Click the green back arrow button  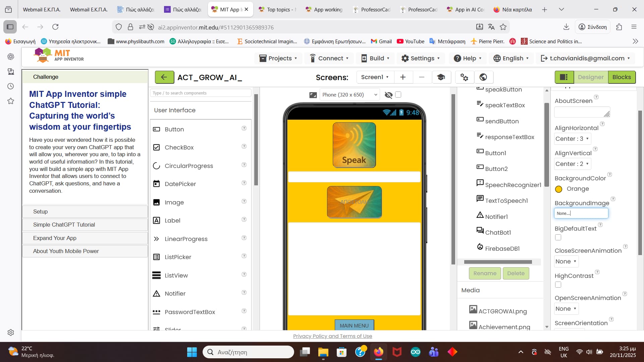pyautogui.click(x=164, y=77)
